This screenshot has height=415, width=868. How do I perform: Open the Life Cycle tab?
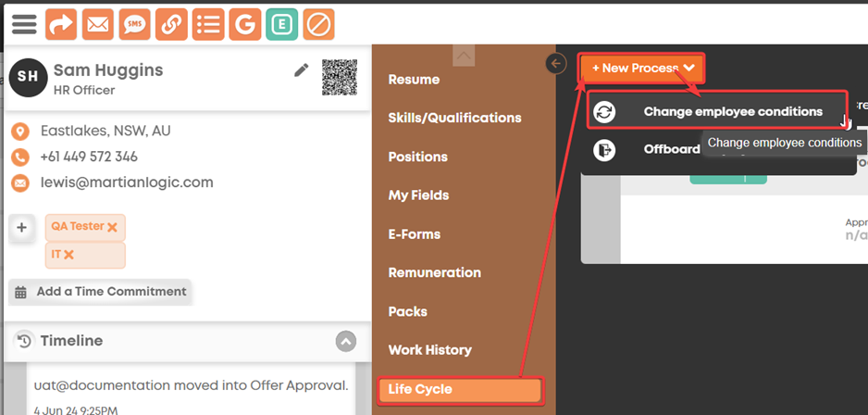[x=461, y=389]
